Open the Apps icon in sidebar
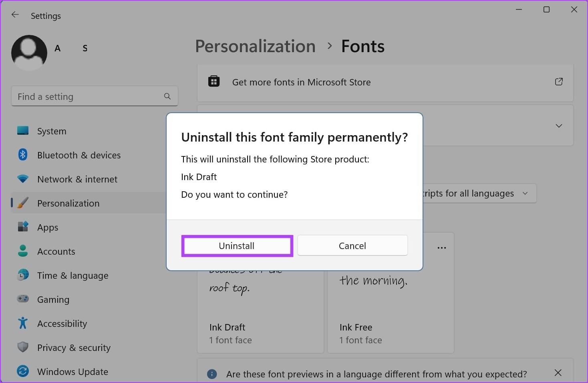This screenshot has width=588, height=383. 23,227
